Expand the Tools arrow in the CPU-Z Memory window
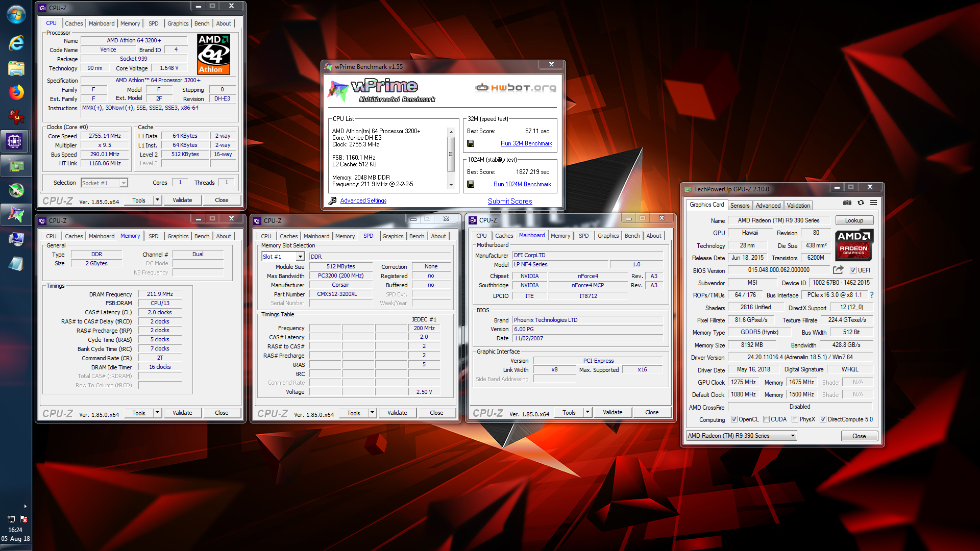 pos(157,413)
